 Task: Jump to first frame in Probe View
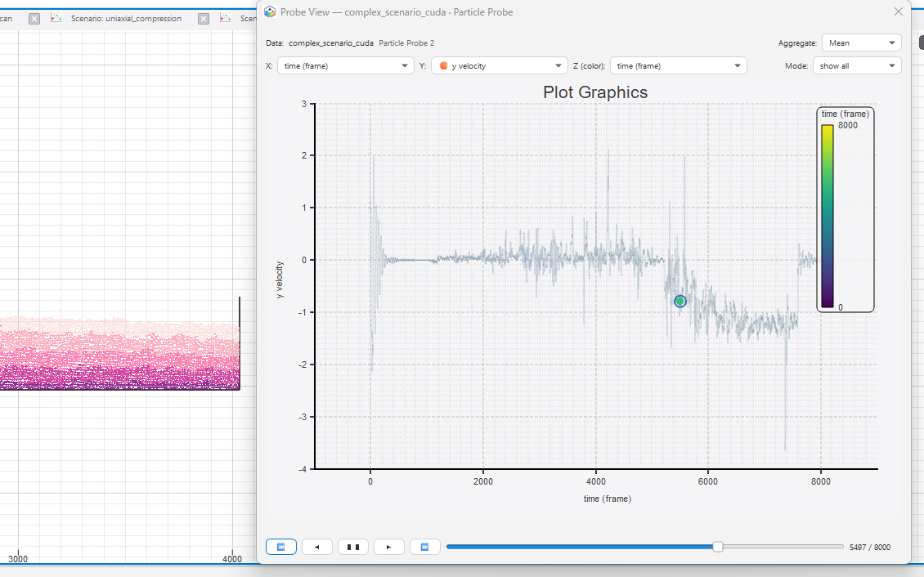[281, 547]
